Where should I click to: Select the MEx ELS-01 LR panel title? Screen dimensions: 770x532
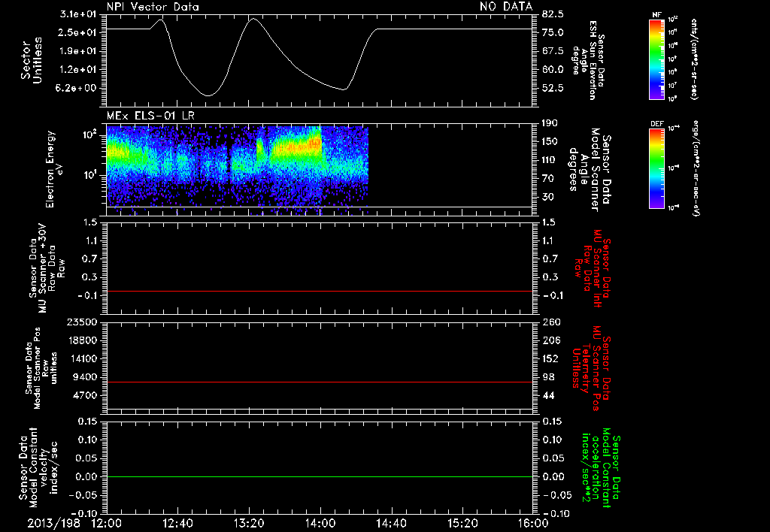[x=150, y=116]
